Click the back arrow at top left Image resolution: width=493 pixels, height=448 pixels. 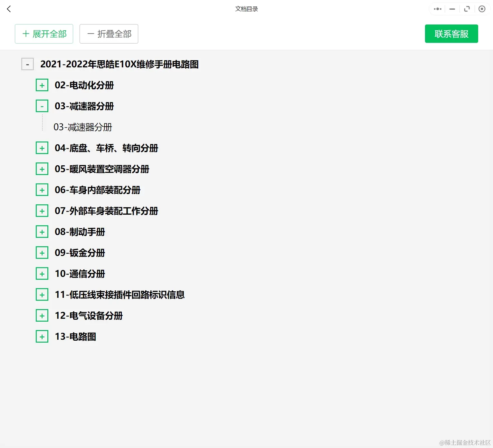pyautogui.click(x=9, y=9)
